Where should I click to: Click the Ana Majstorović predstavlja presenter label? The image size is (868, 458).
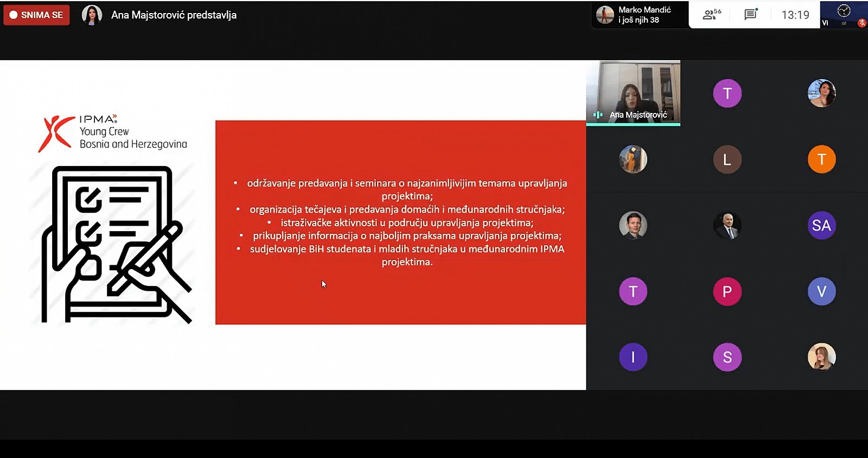pos(174,15)
